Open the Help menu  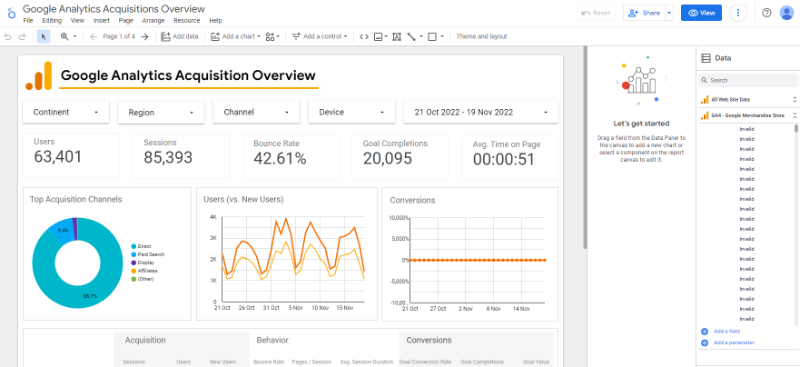[x=216, y=21]
